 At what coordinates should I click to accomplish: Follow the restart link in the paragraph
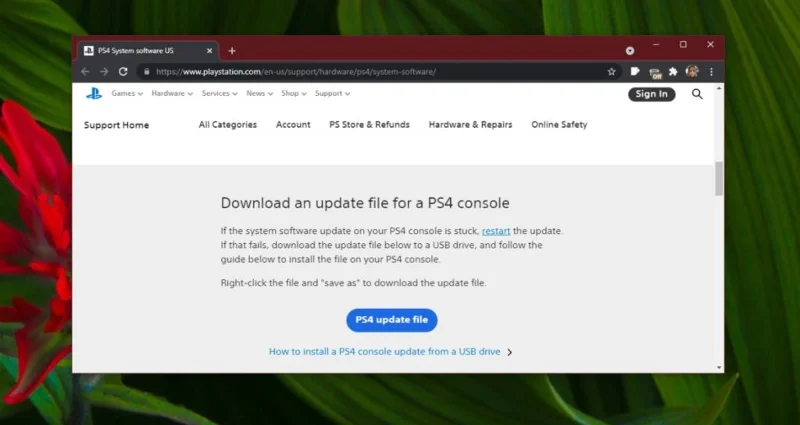496,231
